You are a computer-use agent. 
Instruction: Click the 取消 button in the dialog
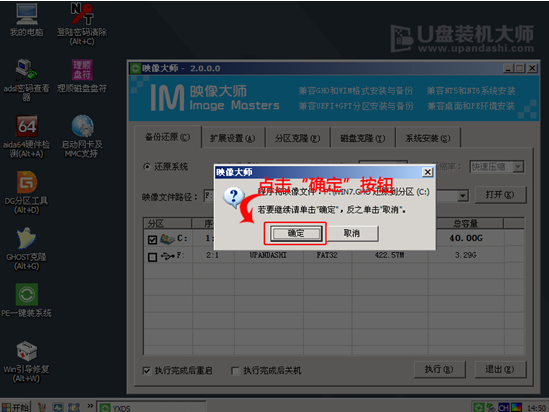pyautogui.click(x=352, y=233)
